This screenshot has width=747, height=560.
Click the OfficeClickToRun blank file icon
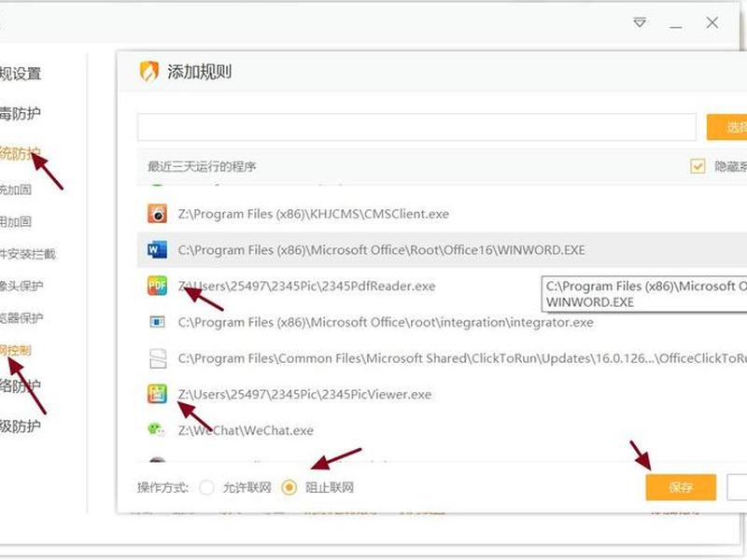158,358
